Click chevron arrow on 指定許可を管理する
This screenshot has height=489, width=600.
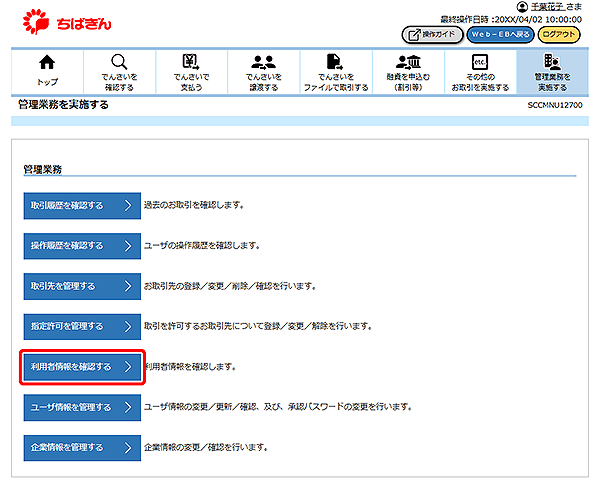pyautogui.click(x=128, y=327)
